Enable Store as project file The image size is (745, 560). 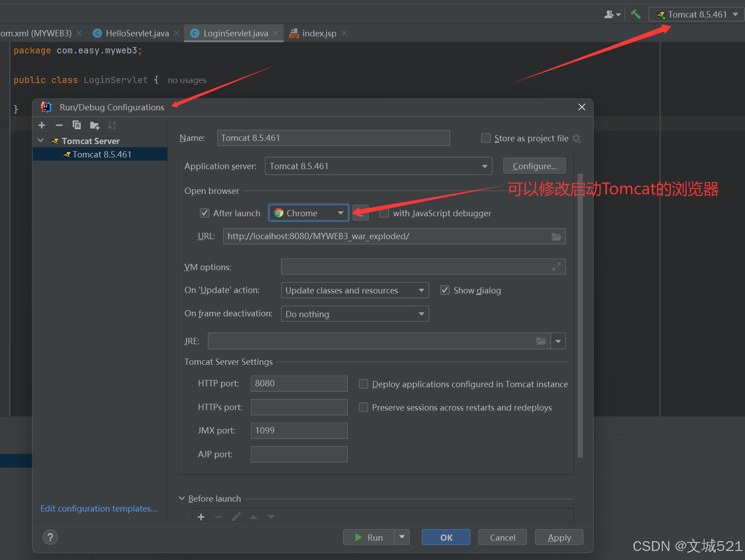click(486, 138)
